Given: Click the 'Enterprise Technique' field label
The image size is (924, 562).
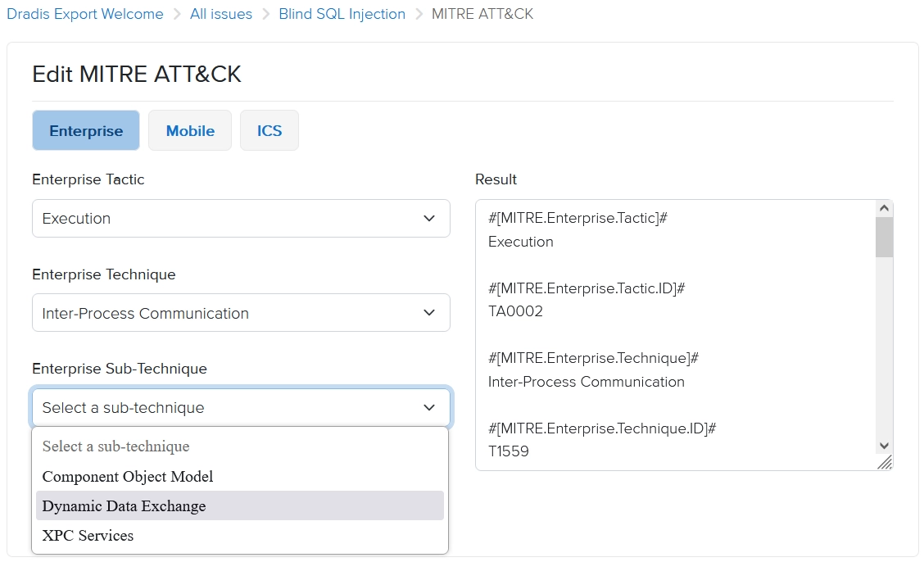Looking at the screenshot, I should pyautogui.click(x=104, y=274).
